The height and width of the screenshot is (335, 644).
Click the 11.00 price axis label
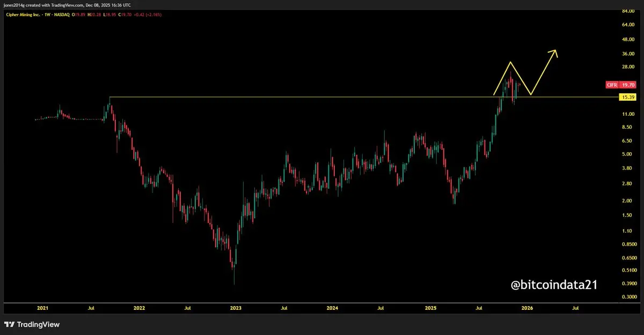(628, 114)
